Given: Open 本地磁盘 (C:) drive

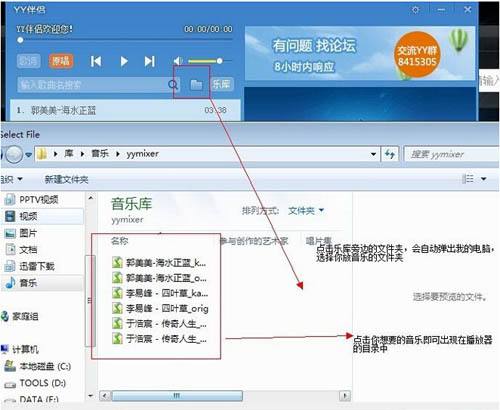Looking at the screenshot, I should click(x=45, y=367).
